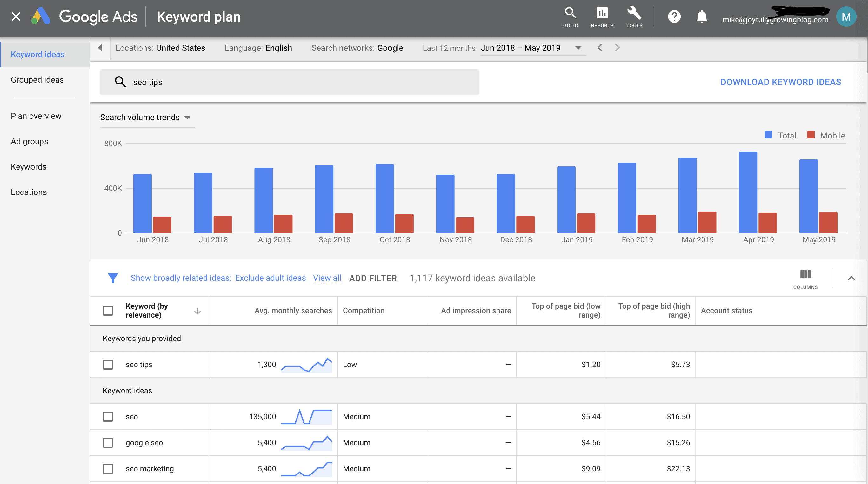
Task: Sort by Top of page bid (low range)
Action: pos(566,310)
